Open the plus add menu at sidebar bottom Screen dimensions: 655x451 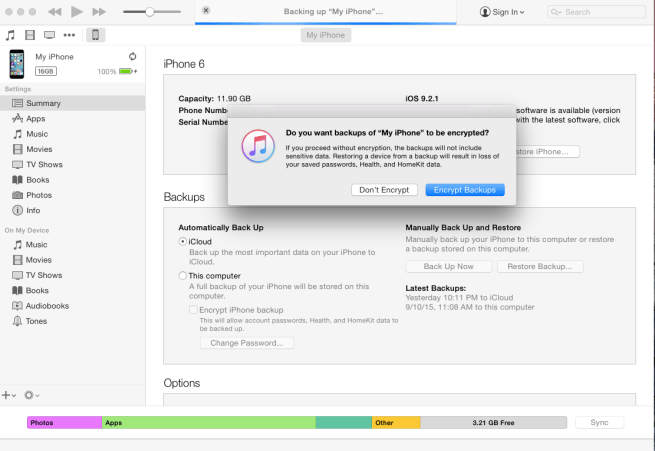pyautogui.click(x=9, y=395)
